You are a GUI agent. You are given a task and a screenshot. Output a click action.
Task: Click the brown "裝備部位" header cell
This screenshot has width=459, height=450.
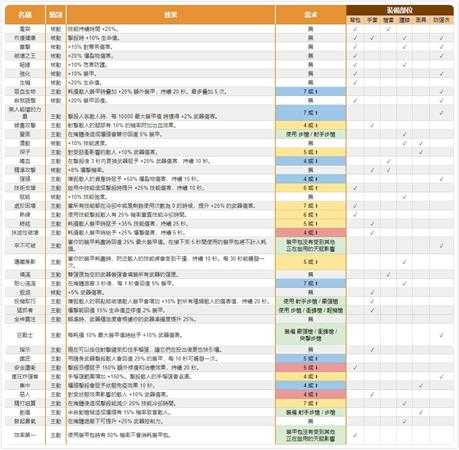400,10
